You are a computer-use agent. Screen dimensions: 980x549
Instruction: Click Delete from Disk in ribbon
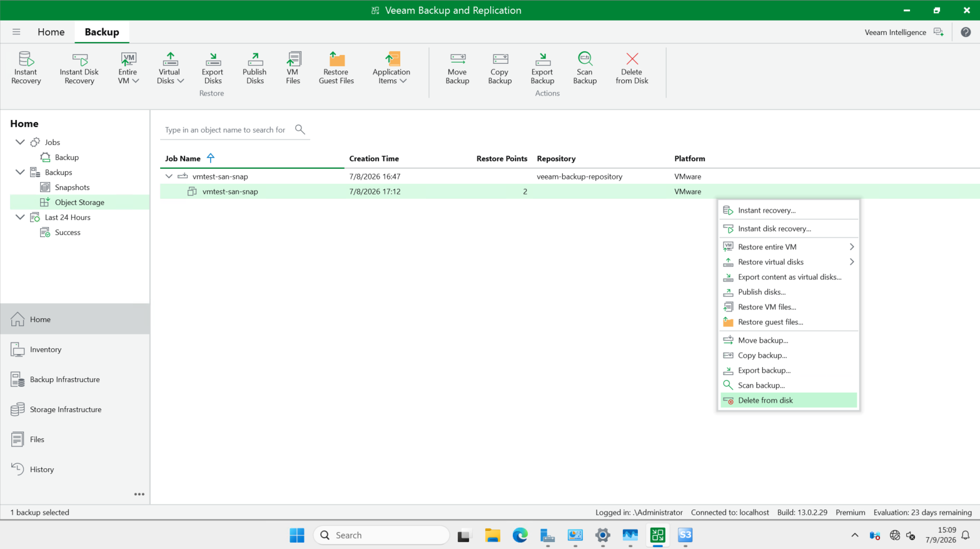point(632,68)
